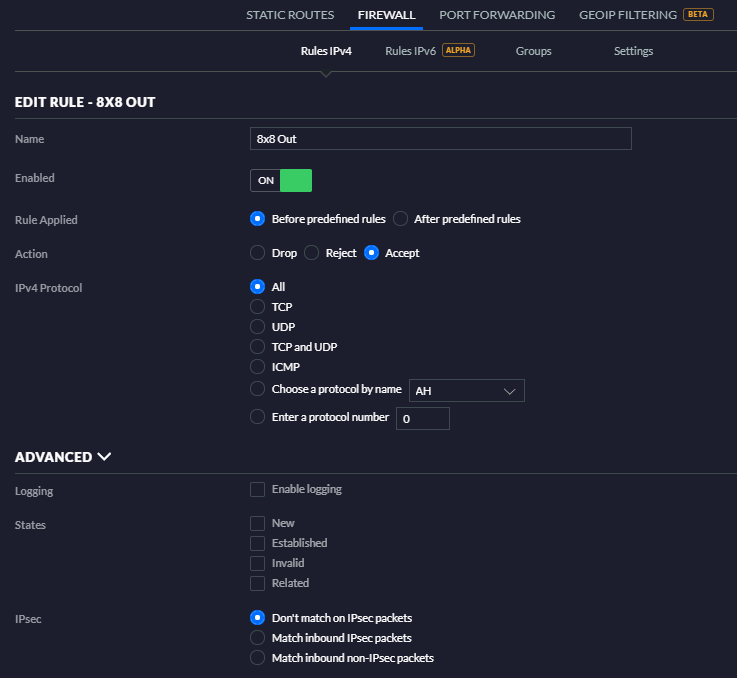Viewport: 737px width, 678px height.
Task: Open the Groups sub-tab
Action: pos(533,51)
